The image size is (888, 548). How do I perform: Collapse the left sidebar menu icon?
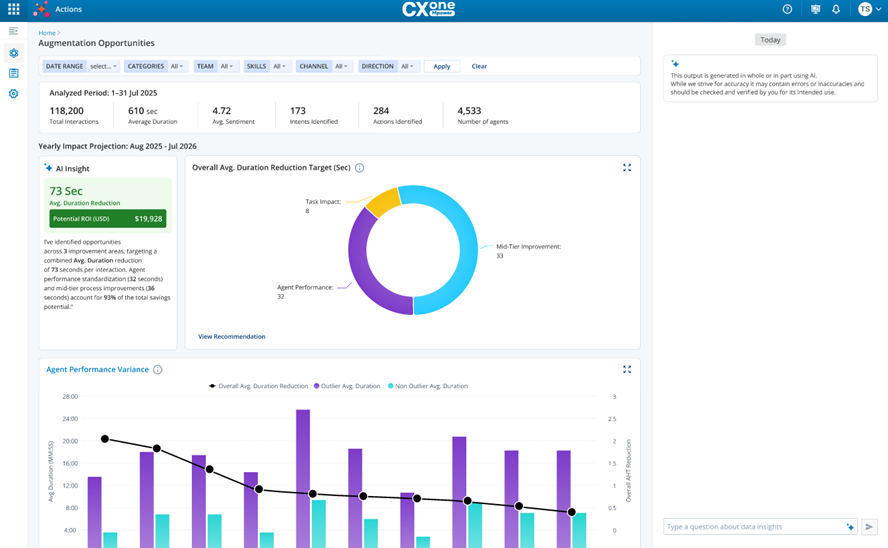[x=13, y=32]
